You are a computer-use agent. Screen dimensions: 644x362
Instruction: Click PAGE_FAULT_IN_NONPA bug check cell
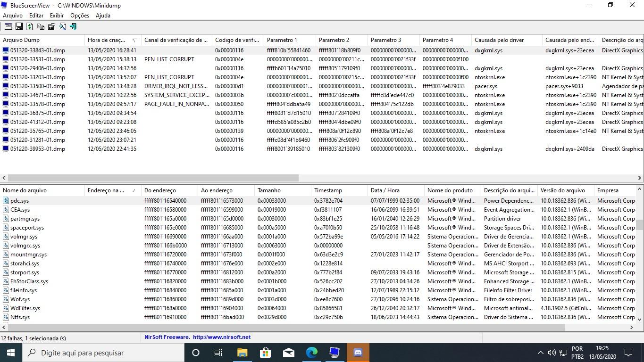click(x=176, y=104)
